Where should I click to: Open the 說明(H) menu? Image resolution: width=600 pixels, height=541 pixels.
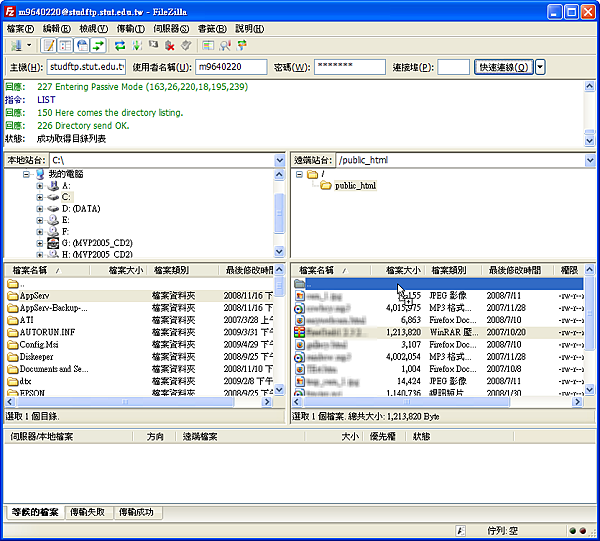[249, 29]
